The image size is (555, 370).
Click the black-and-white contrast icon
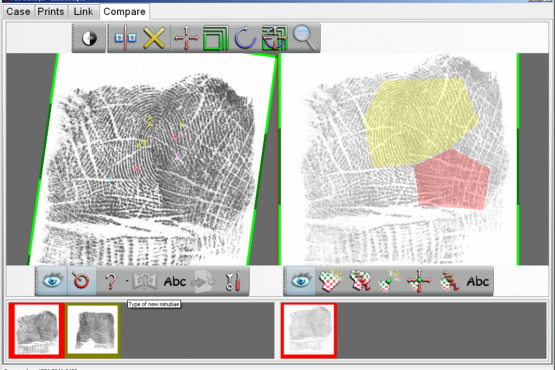89,38
